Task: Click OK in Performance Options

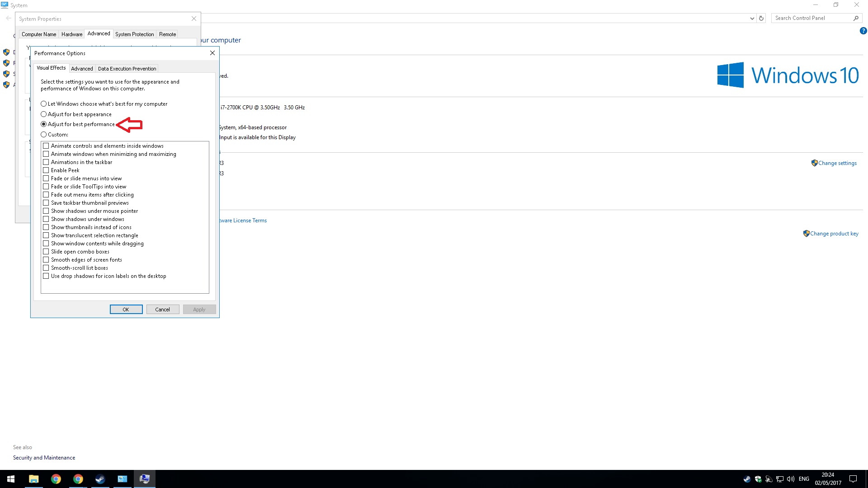Action: 126,310
